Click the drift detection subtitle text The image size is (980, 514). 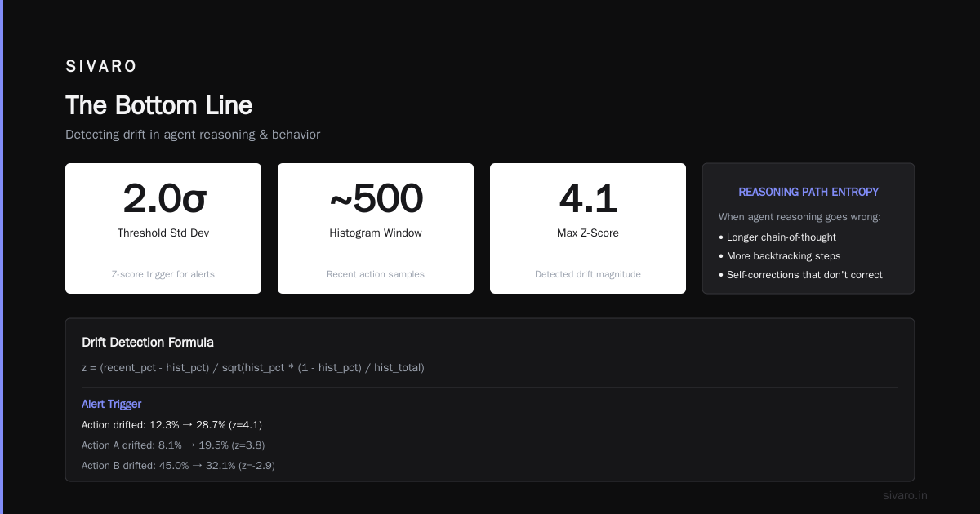pyautogui.click(x=193, y=135)
